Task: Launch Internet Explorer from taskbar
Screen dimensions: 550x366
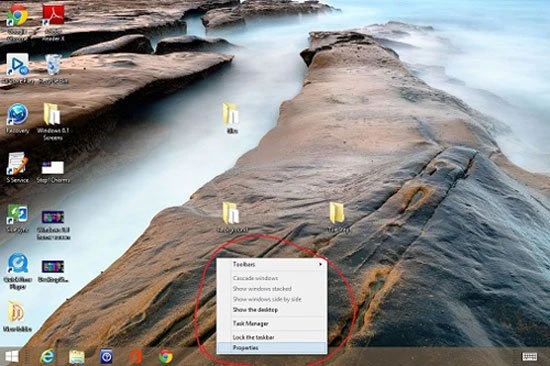Action: pos(47,357)
